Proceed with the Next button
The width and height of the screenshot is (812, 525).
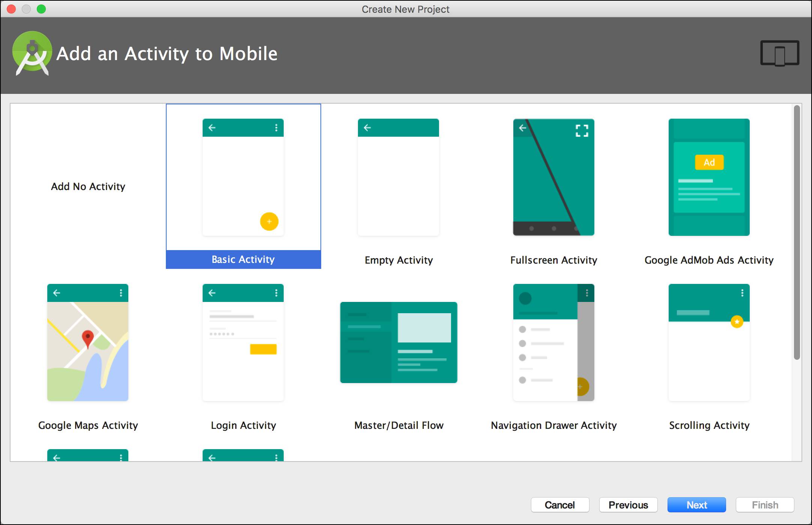[696, 505]
